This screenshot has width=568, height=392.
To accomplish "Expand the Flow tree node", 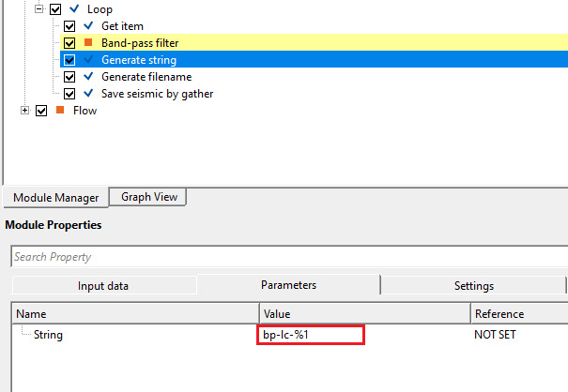I will click(25, 111).
